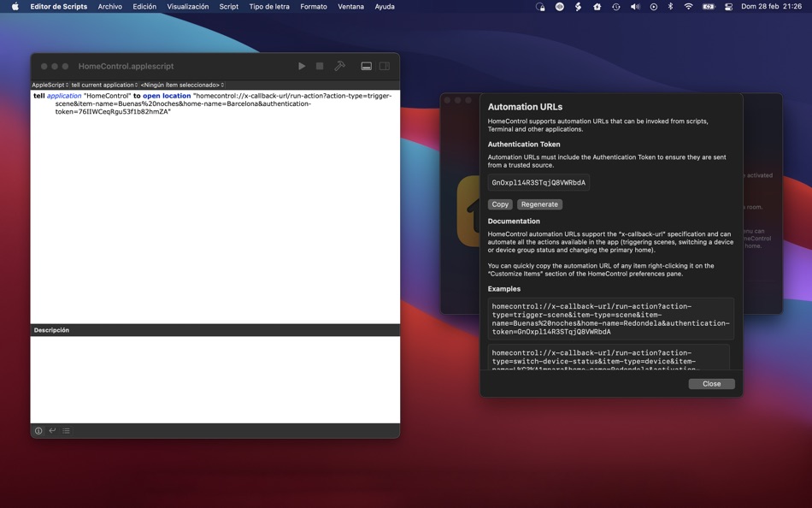
Task: Open the Tipo de letra menu
Action: point(269,7)
